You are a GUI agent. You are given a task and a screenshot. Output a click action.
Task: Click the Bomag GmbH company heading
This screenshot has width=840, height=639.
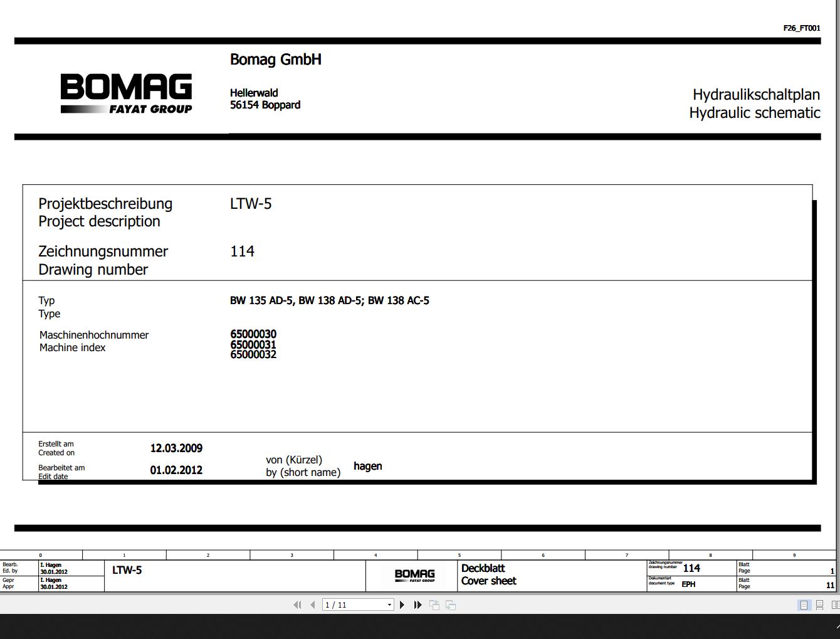(276, 60)
